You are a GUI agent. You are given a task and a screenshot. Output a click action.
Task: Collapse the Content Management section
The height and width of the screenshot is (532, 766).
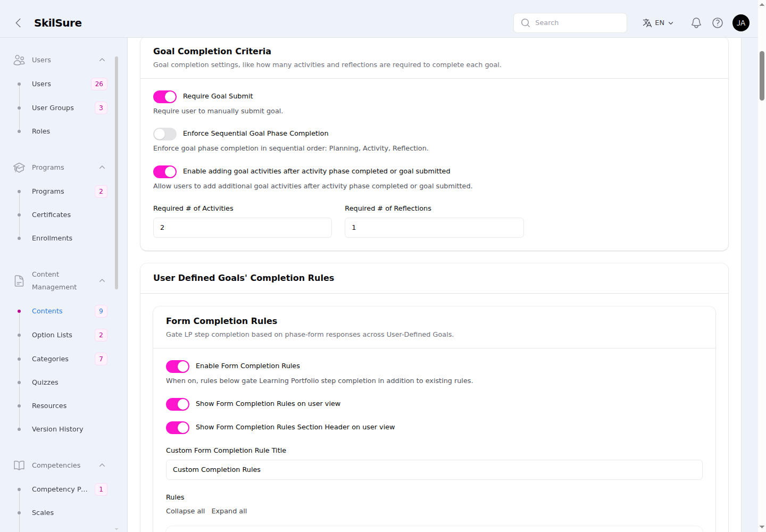pos(102,281)
